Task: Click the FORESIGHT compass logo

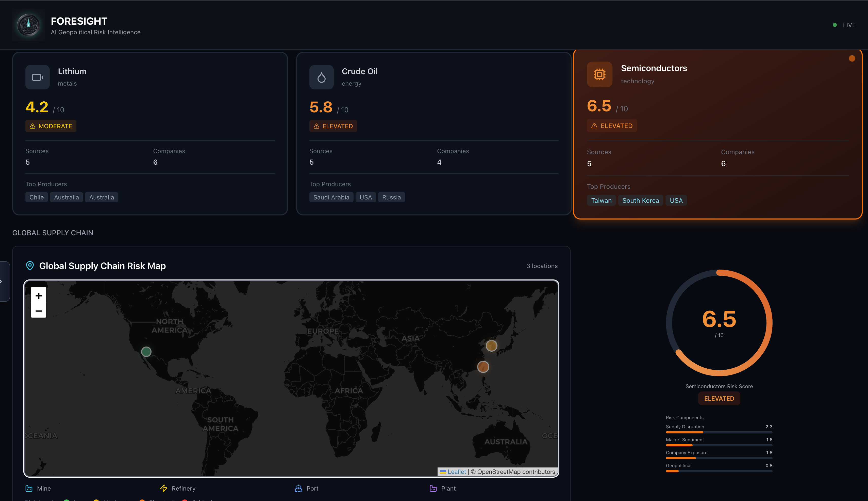Action: pos(28,25)
